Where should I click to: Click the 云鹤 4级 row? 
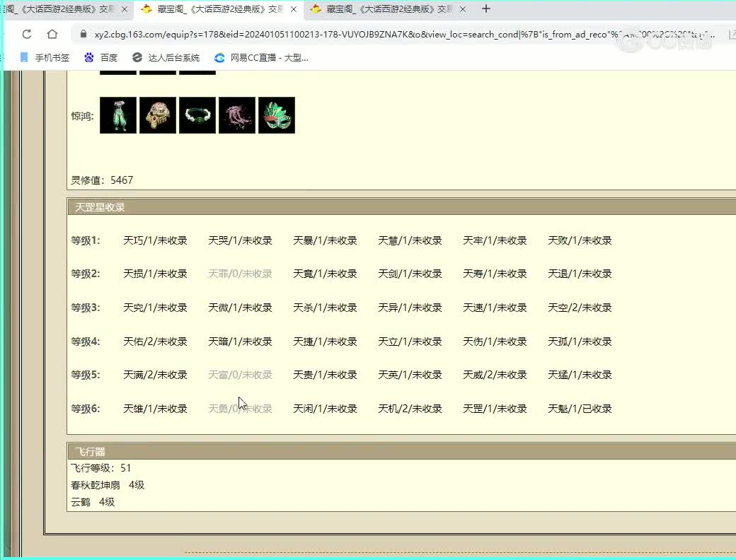point(93,502)
